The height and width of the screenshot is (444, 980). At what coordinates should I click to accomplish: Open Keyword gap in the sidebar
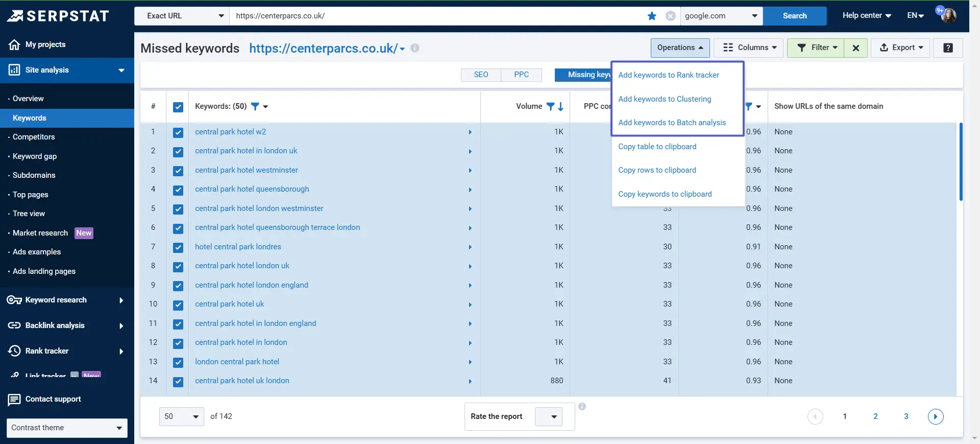pos(35,156)
